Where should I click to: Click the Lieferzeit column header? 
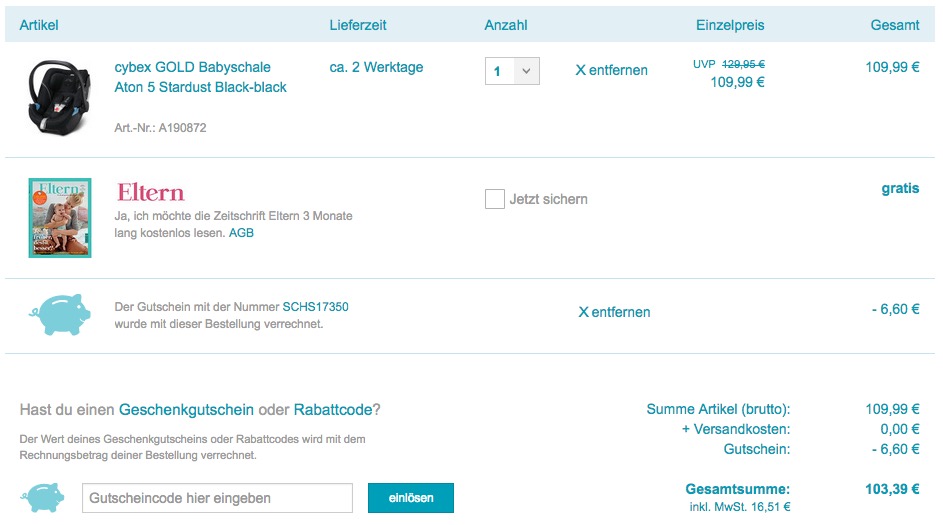point(357,25)
